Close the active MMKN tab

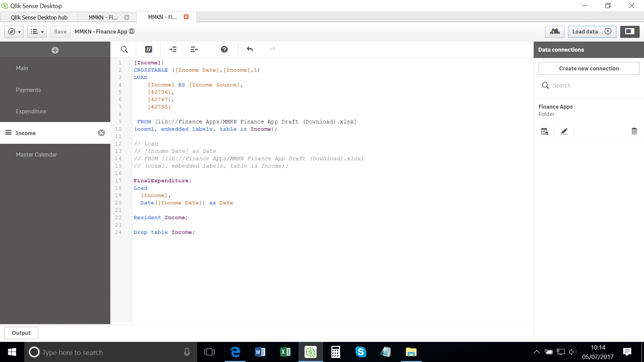186,17
